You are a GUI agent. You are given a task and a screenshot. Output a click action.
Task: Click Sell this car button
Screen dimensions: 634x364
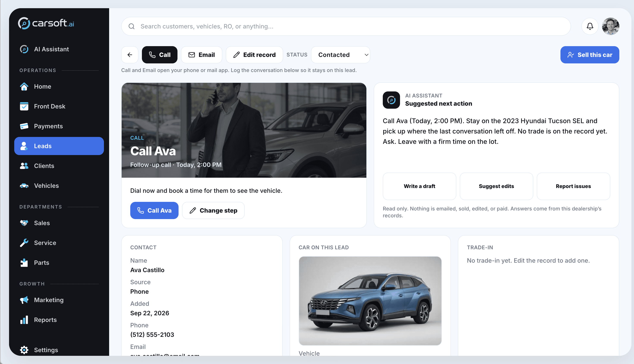click(590, 55)
